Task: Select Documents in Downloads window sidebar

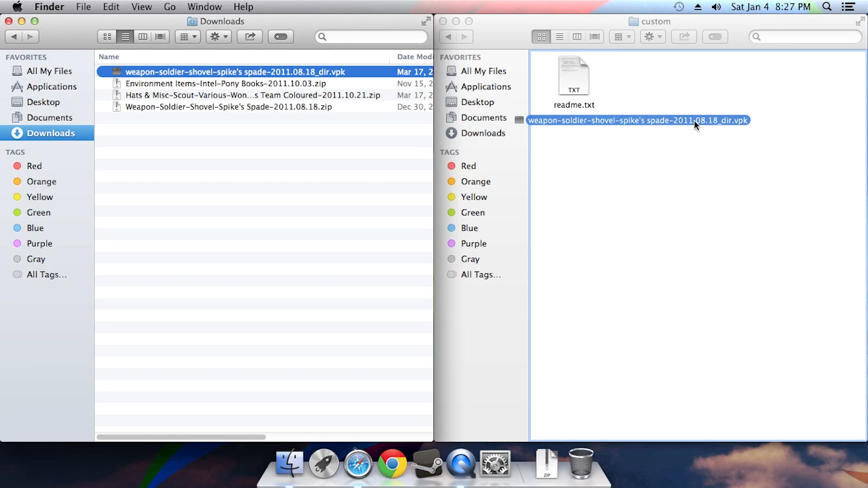Action: (x=47, y=117)
